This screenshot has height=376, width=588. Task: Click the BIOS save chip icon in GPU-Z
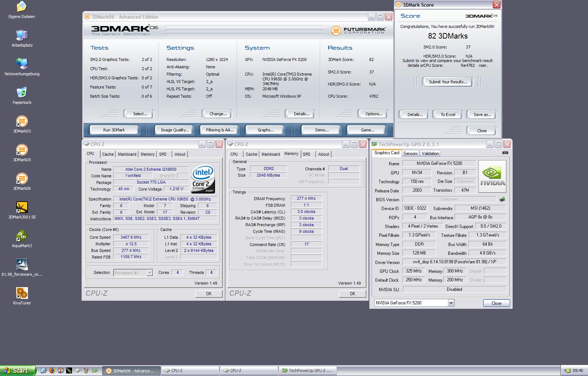click(x=502, y=199)
